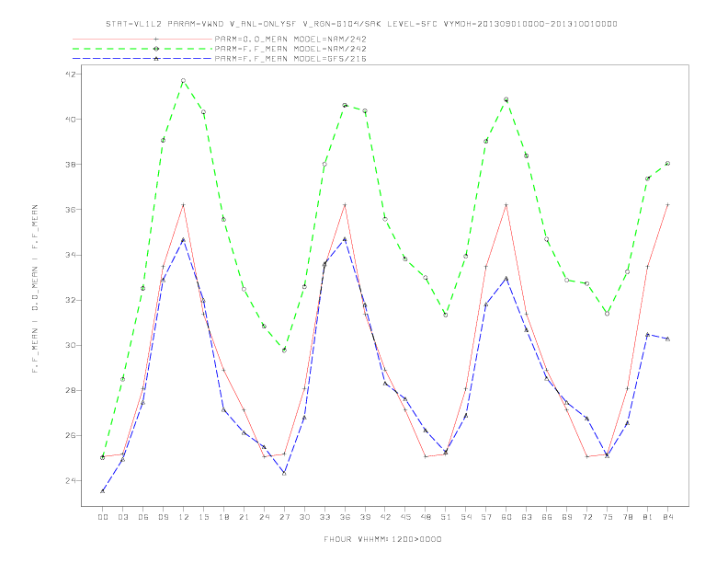
Task: Click x-axis tick label 51
Action: click(x=446, y=517)
